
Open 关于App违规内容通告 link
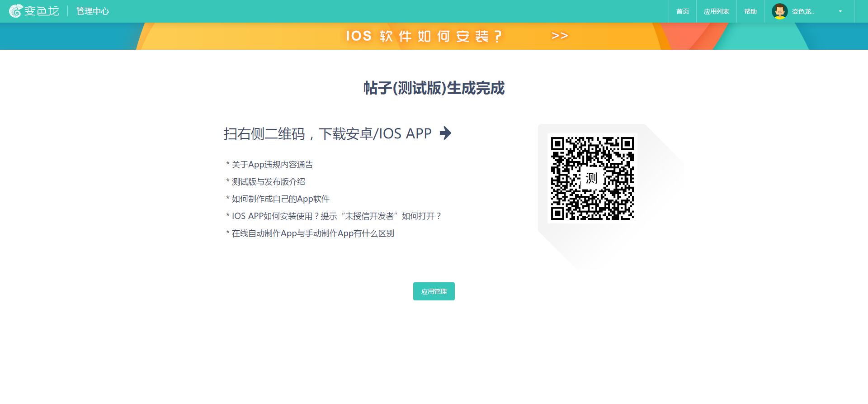point(273,165)
